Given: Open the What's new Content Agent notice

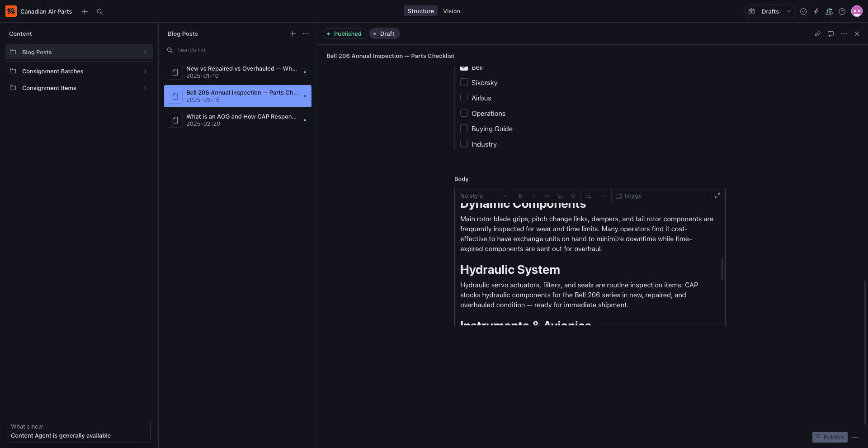Looking at the screenshot, I should click(x=78, y=431).
